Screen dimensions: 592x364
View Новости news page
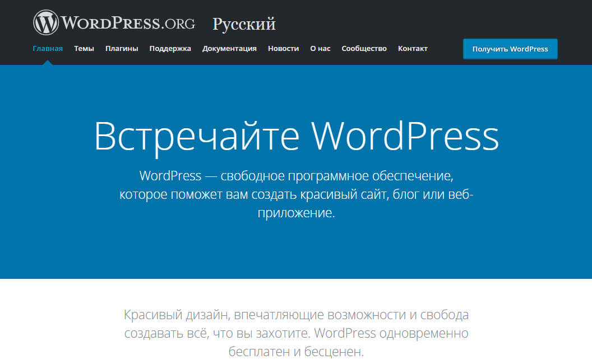[283, 49]
